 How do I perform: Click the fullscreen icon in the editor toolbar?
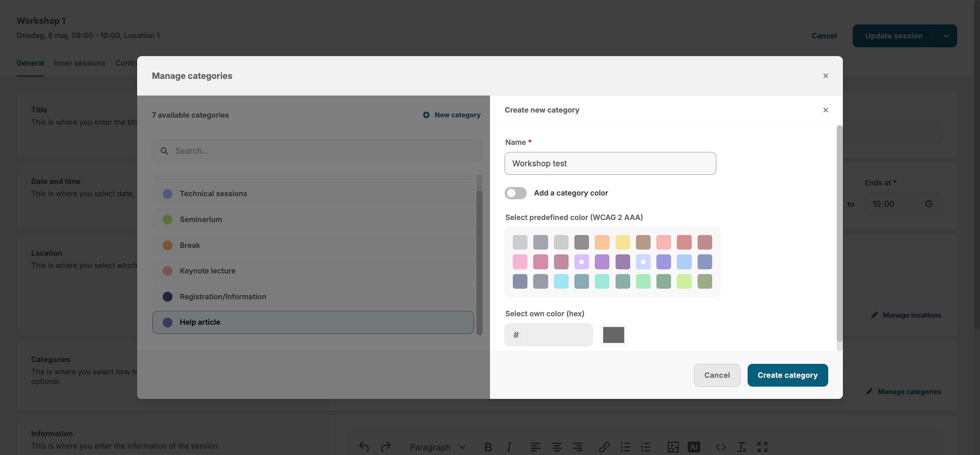coord(762,447)
